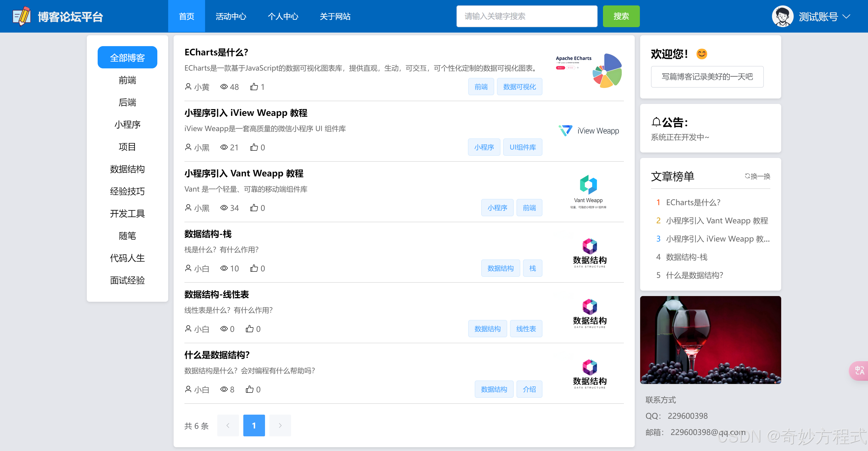
Task: Click the 数据可视化 tag
Action: 519,87
